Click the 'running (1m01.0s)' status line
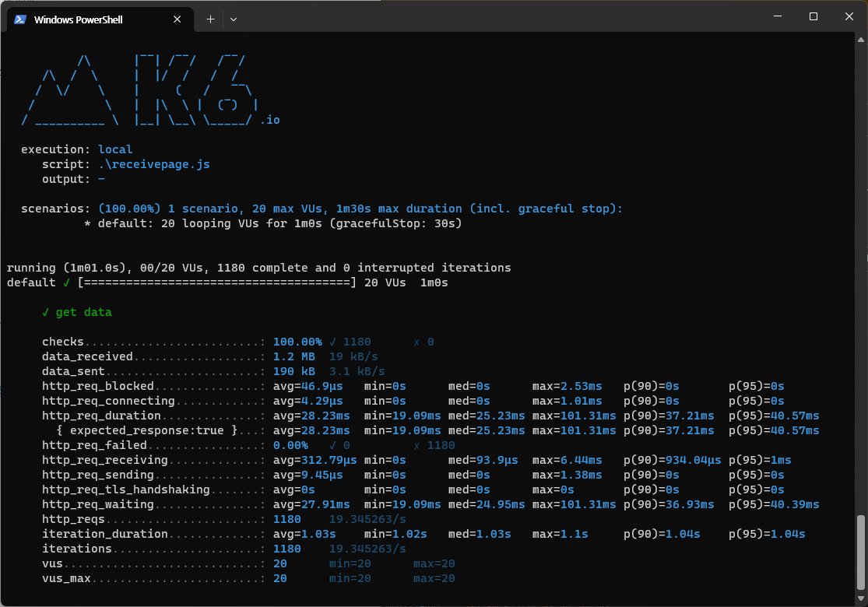This screenshot has width=868, height=607. (x=259, y=268)
